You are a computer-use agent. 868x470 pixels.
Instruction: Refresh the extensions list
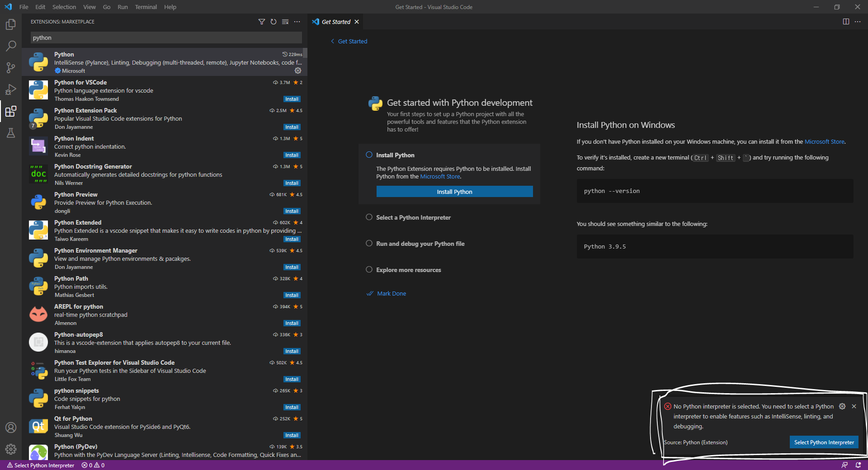pos(274,22)
